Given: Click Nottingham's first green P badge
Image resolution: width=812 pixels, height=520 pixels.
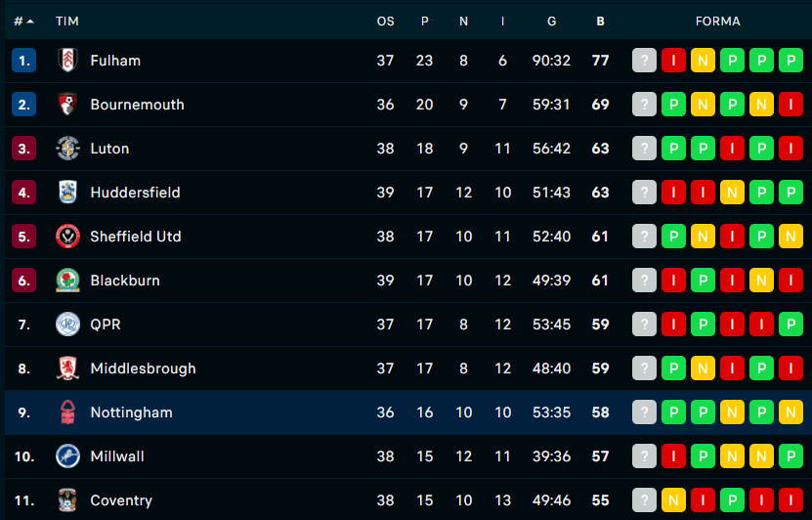Looking at the screenshot, I should point(673,412).
